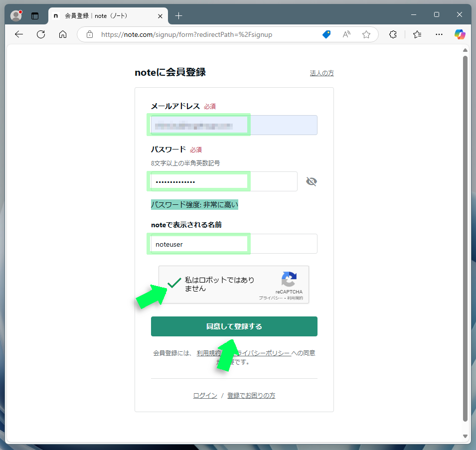Image resolution: width=476 pixels, height=450 pixels.
Task: Toggle the 私はロボットではありません checkbox
Action: point(174,283)
